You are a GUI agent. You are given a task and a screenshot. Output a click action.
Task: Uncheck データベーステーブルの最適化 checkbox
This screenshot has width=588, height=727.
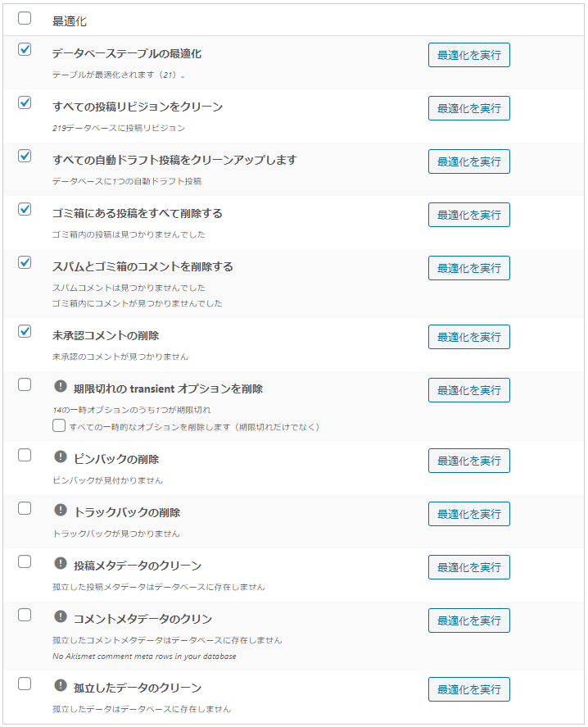coord(25,49)
